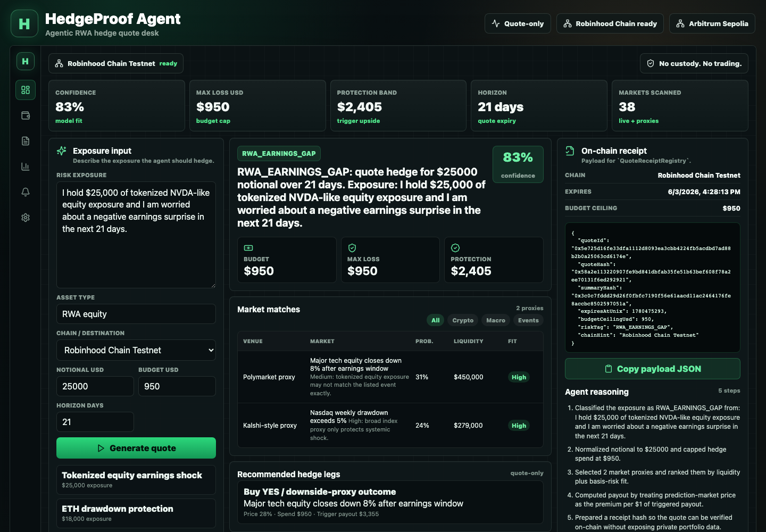The height and width of the screenshot is (532, 766).
Task: Focus the Risk Exposure text area
Action: (x=136, y=235)
